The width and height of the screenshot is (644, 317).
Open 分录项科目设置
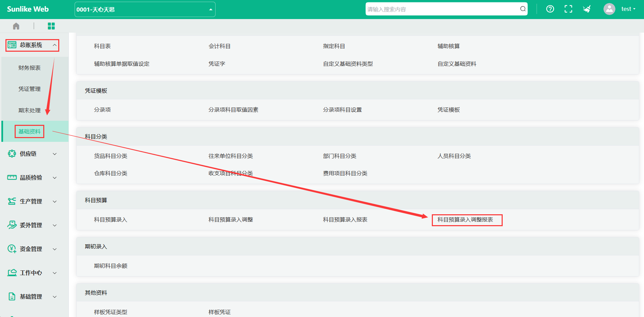[343, 110]
